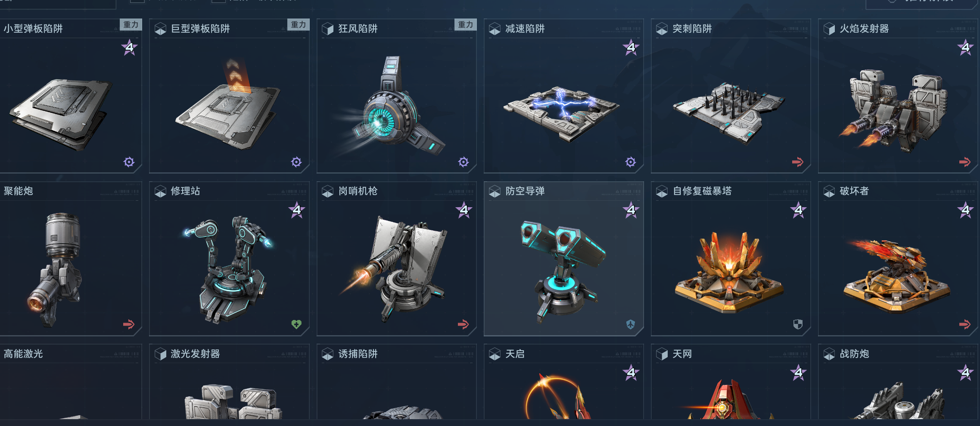Screen dimensions: 980x426
Task: Click the green heart icon on 修理站 card
Action: pyautogui.click(x=296, y=324)
